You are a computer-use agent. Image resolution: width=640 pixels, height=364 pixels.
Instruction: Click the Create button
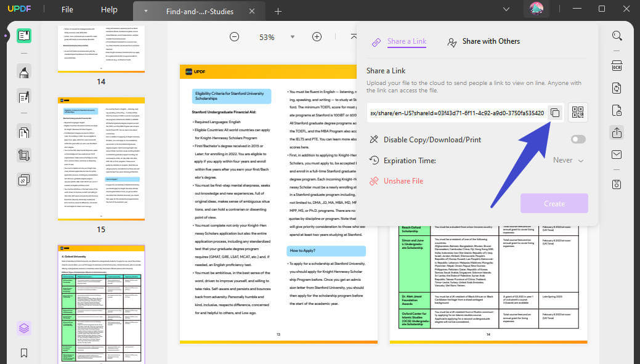554,203
